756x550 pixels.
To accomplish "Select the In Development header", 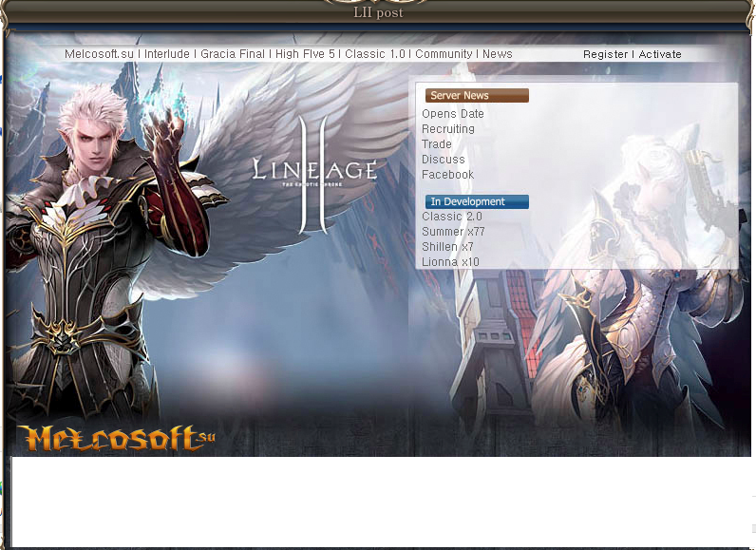I will [477, 201].
